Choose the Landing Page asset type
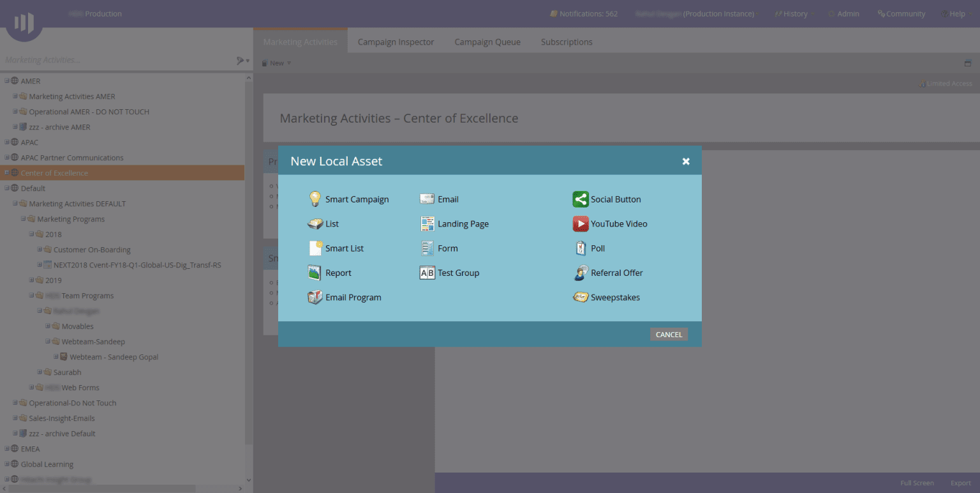 [x=463, y=224]
